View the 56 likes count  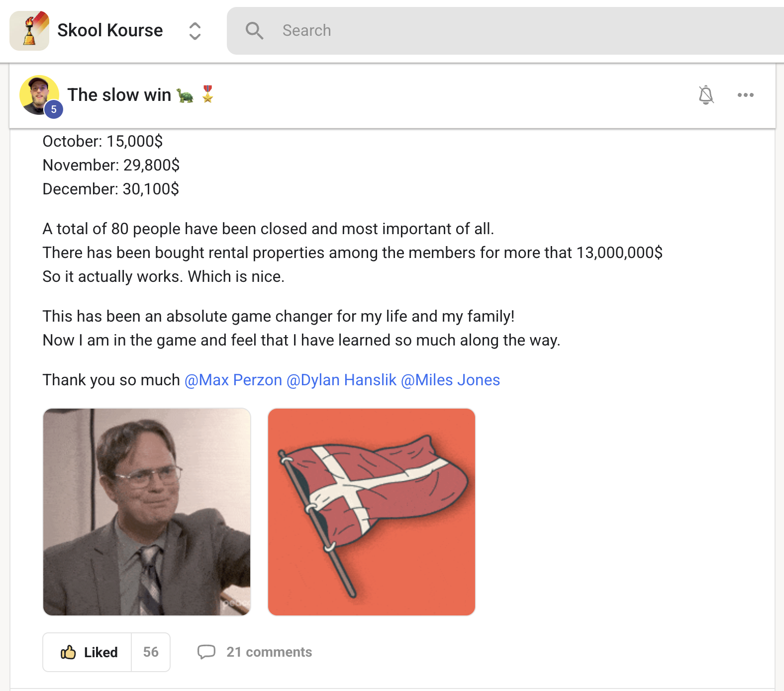click(x=151, y=652)
